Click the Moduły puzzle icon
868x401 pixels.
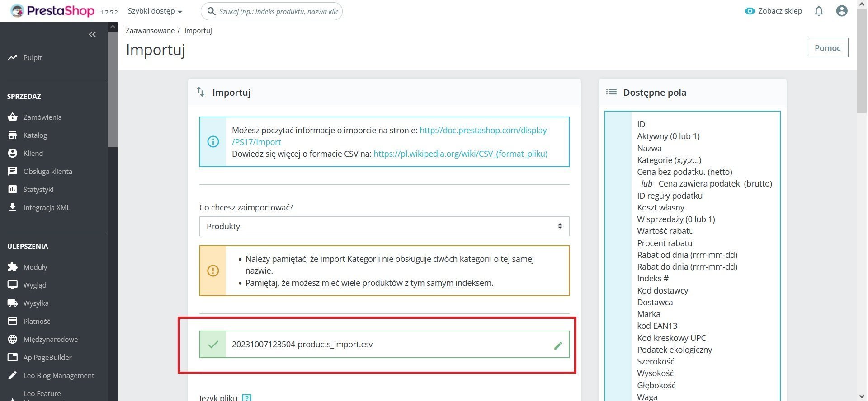(13, 267)
